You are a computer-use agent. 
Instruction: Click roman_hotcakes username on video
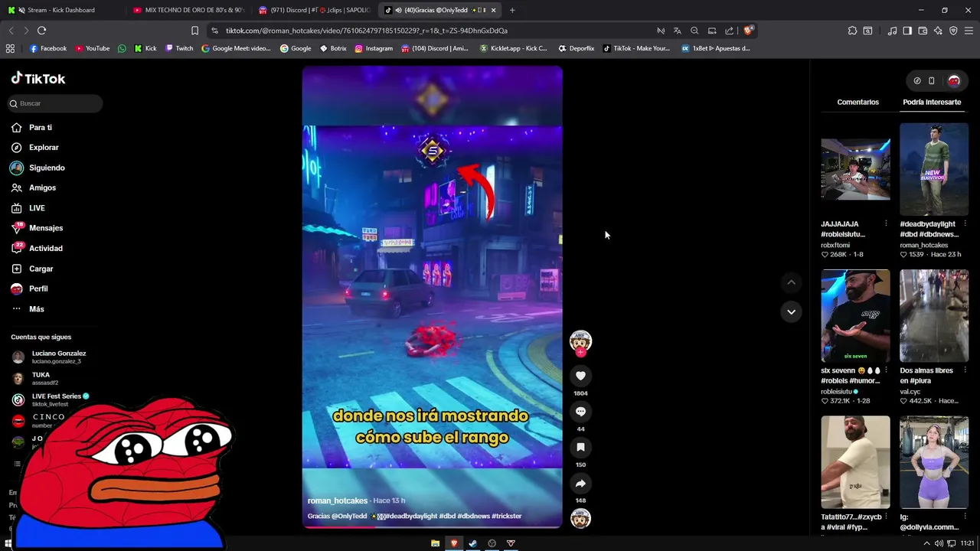(x=338, y=500)
